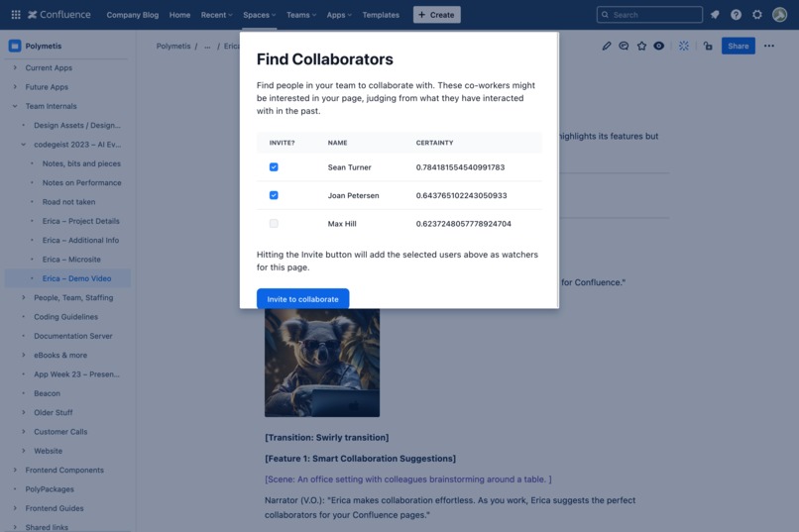The height and width of the screenshot is (532, 799).
Task: Open the Teams dropdown
Action: pos(301,15)
